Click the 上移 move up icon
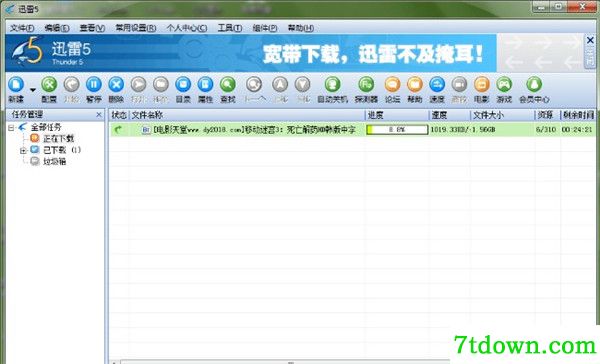 (280, 85)
